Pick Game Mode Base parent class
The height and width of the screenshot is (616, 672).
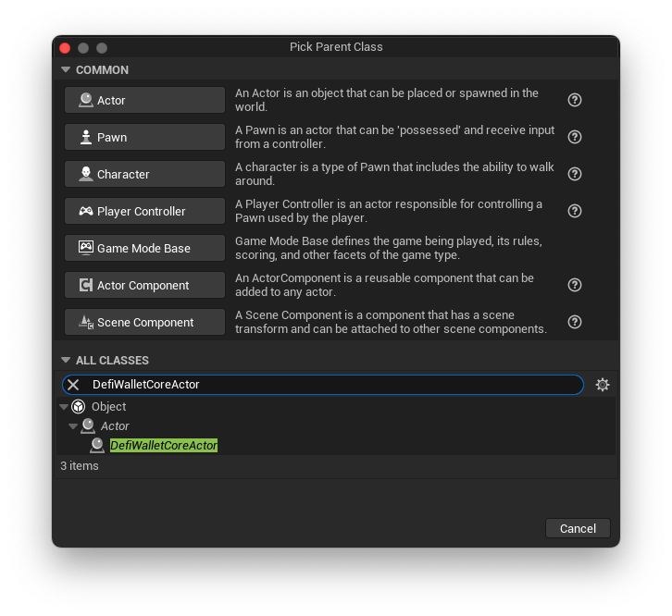tap(144, 248)
